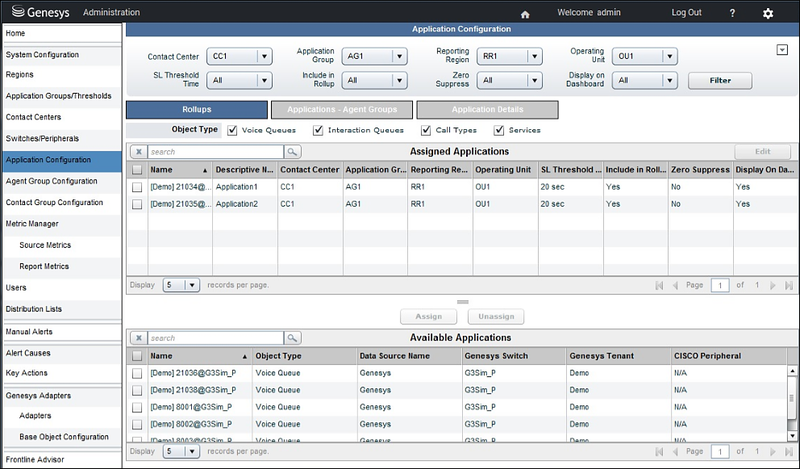
Task: Expand the Reporting Region dropdown
Action: click(x=510, y=57)
